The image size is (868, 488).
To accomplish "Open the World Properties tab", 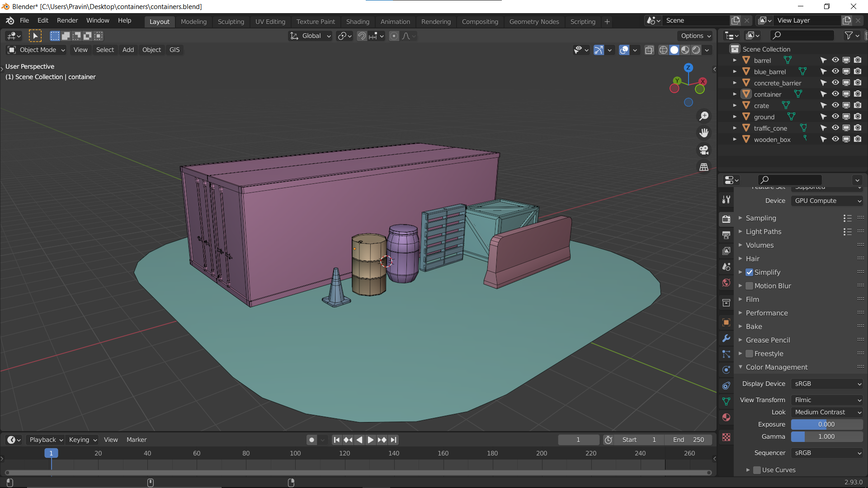I will click(726, 282).
